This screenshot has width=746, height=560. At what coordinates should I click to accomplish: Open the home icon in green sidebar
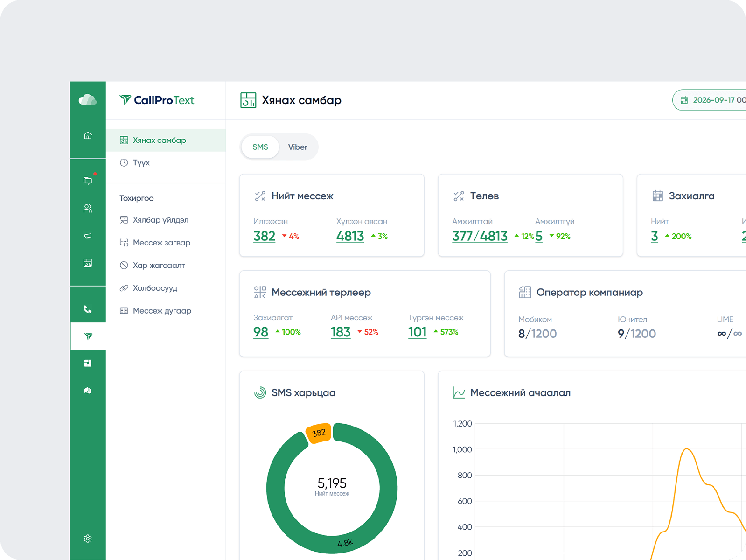[x=88, y=135]
